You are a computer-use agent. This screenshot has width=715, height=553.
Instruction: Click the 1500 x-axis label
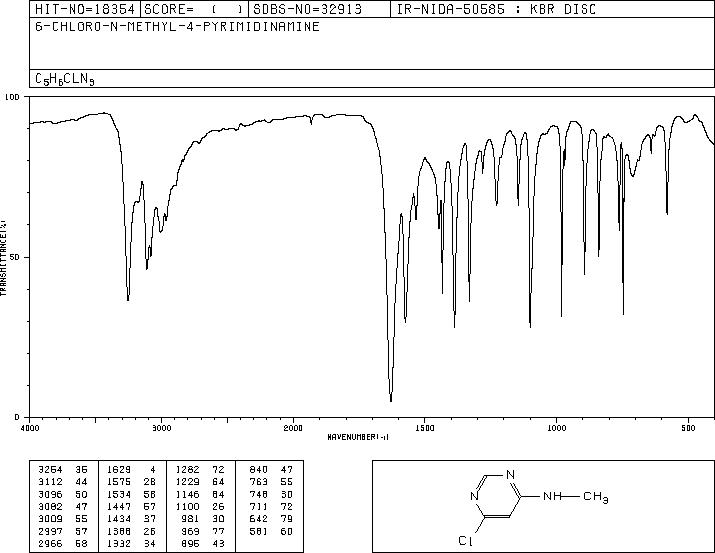click(425, 428)
